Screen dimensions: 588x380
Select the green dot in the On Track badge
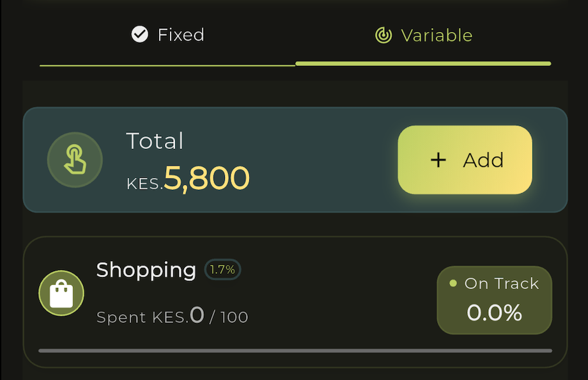(454, 282)
